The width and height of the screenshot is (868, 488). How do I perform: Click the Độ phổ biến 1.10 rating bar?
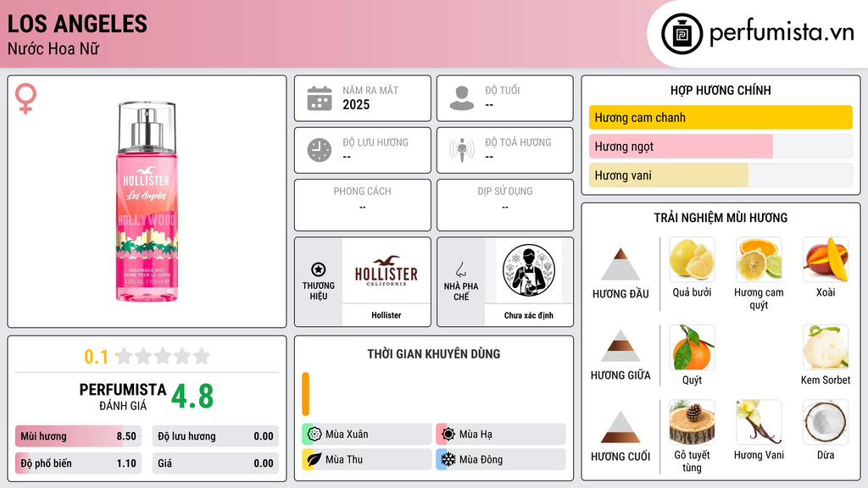coord(79,463)
